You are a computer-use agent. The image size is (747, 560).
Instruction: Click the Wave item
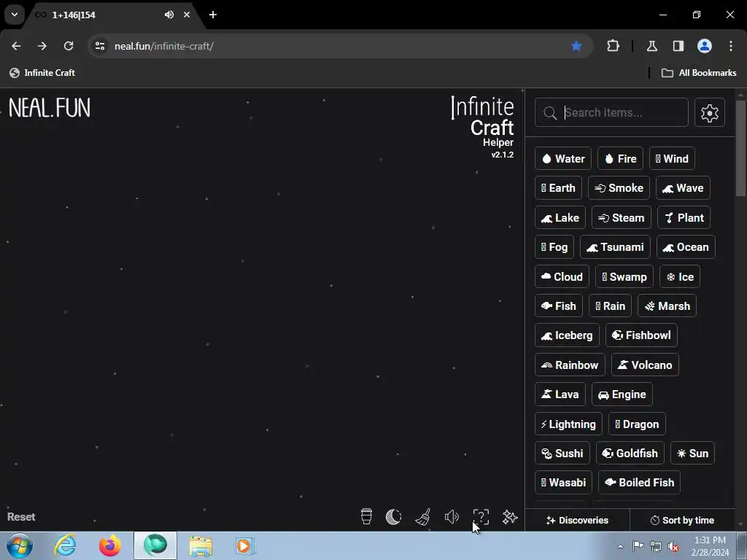click(683, 188)
